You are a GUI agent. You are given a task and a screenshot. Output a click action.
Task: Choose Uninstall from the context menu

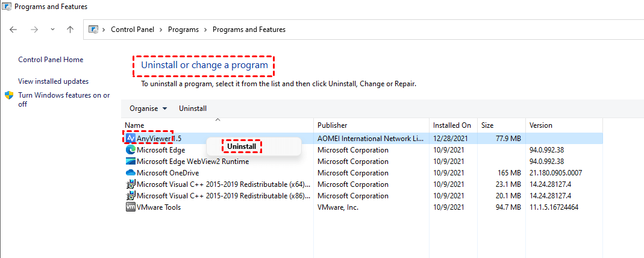pos(242,146)
